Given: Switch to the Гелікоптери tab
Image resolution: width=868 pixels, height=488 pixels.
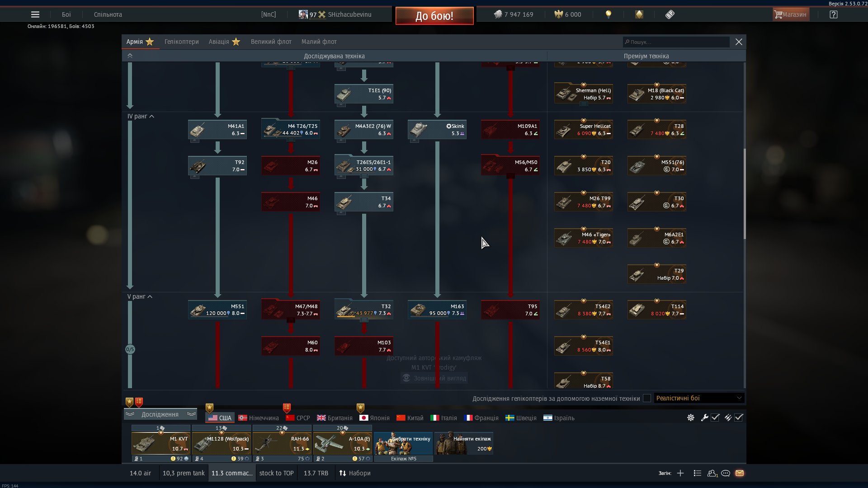Looking at the screenshot, I should tap(181, 42).
